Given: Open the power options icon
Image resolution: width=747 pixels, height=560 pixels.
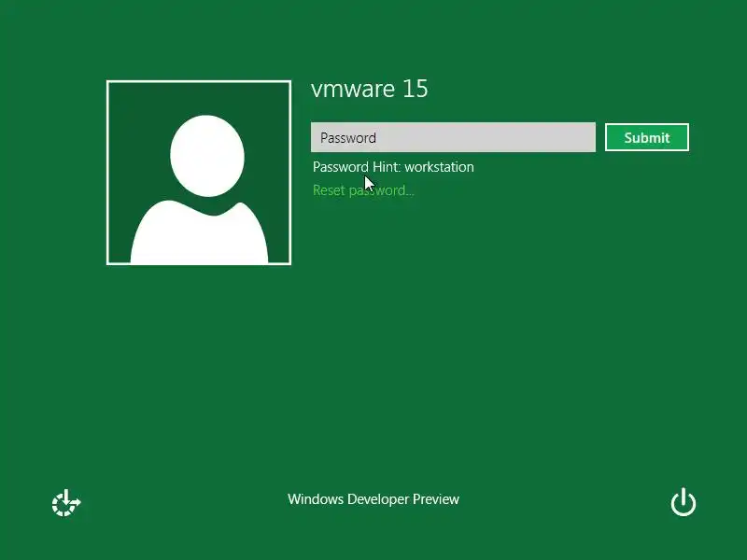Looking at the screenshot, I should [x=684, y=502].
